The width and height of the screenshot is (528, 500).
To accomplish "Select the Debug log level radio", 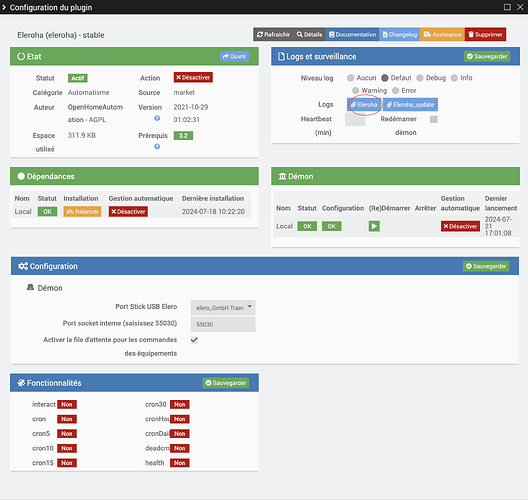I will coord(420,78).
